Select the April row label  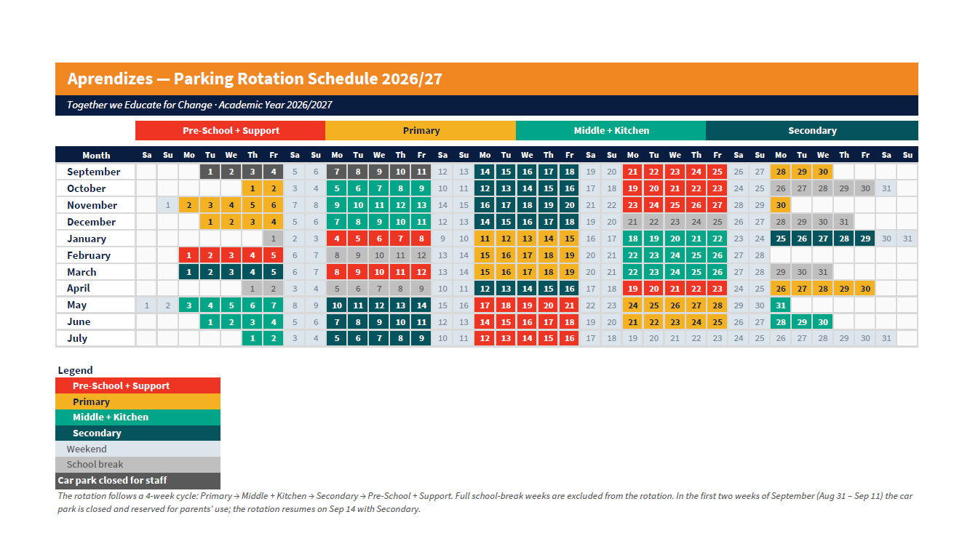pos(96,289)
